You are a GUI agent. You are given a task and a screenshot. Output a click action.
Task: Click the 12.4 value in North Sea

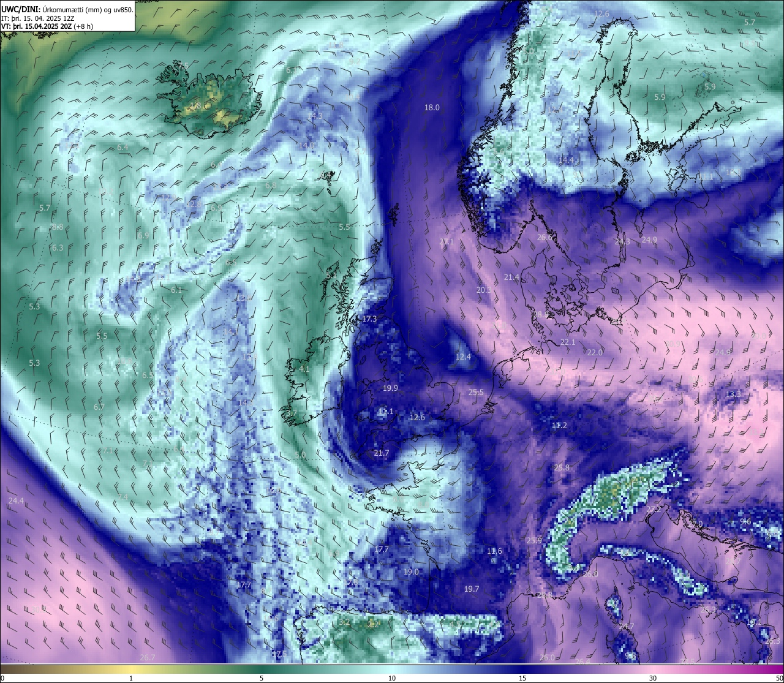[463, 357]
